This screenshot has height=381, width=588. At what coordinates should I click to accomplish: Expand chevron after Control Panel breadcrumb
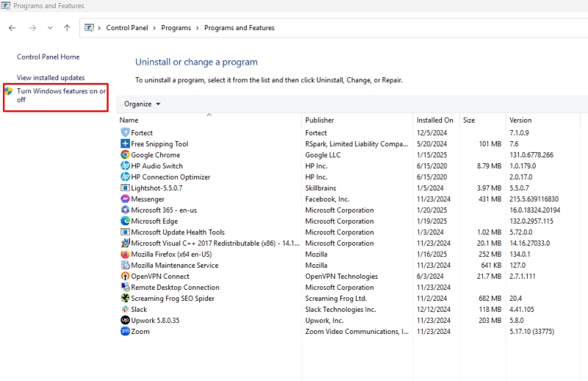coord(154,28)
